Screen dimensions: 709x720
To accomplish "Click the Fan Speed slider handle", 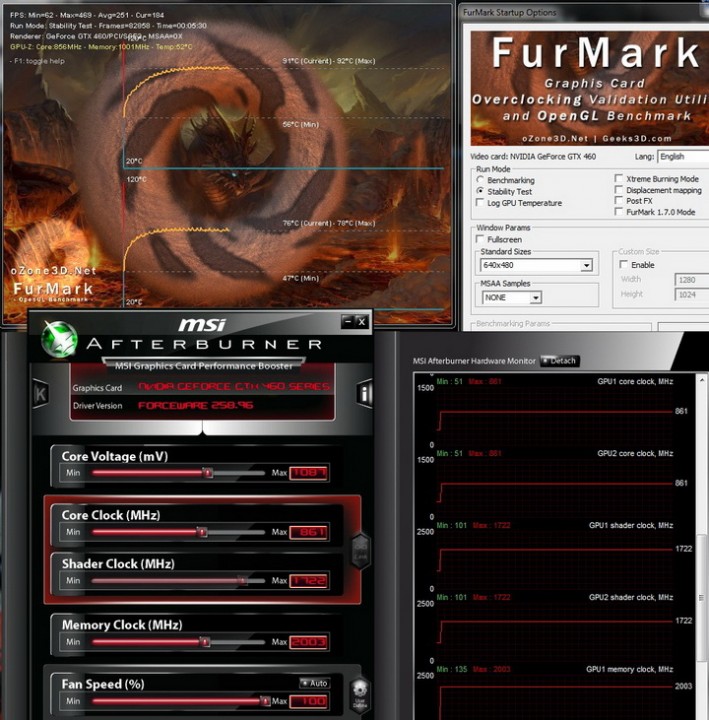I will click(x=265, y=701).
